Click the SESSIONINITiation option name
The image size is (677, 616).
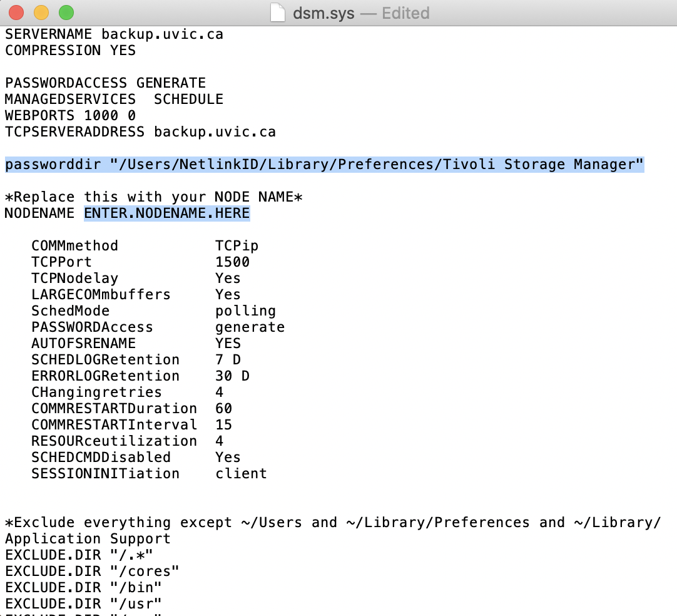(105, 474)
